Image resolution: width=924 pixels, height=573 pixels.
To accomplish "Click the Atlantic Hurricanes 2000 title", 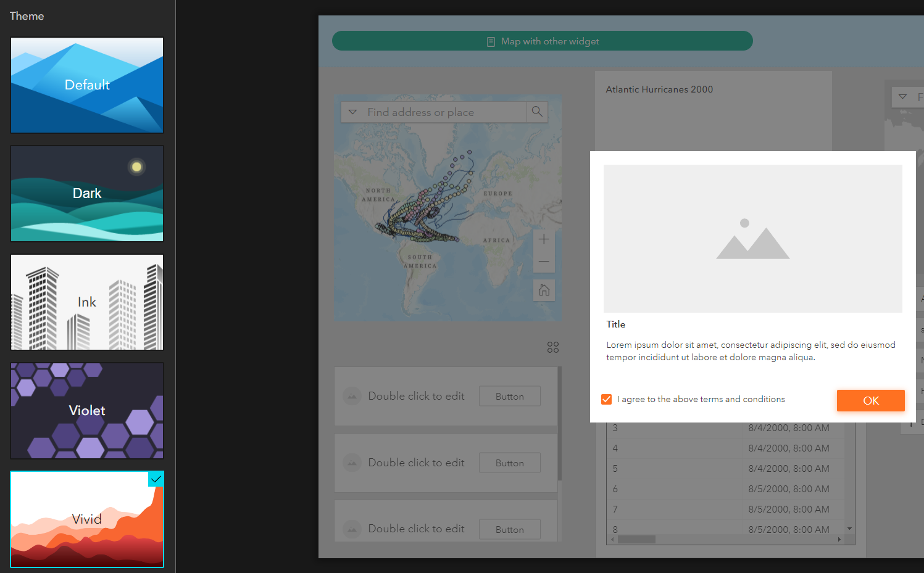I will pos(659,89).
